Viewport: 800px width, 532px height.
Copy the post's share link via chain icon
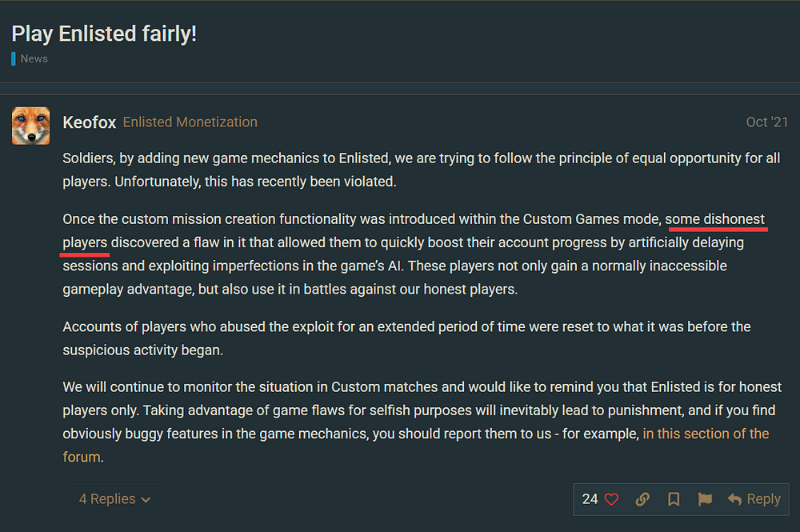642,499
